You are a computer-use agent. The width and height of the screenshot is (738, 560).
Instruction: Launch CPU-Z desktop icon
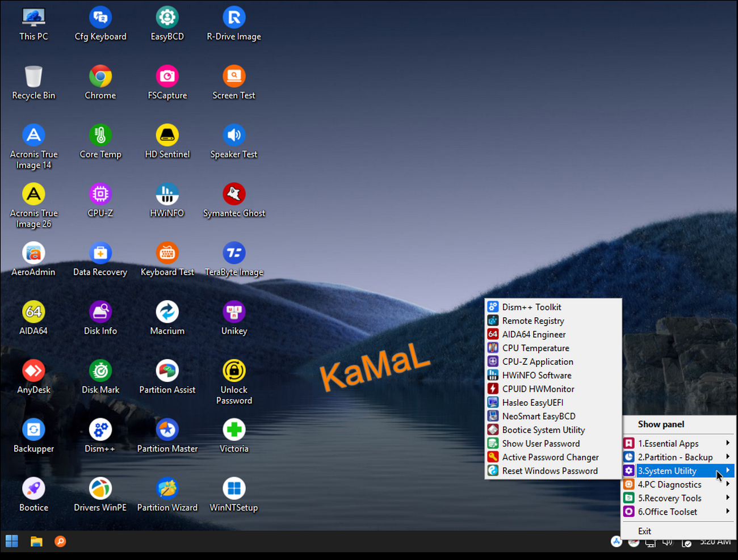(100, 201)
